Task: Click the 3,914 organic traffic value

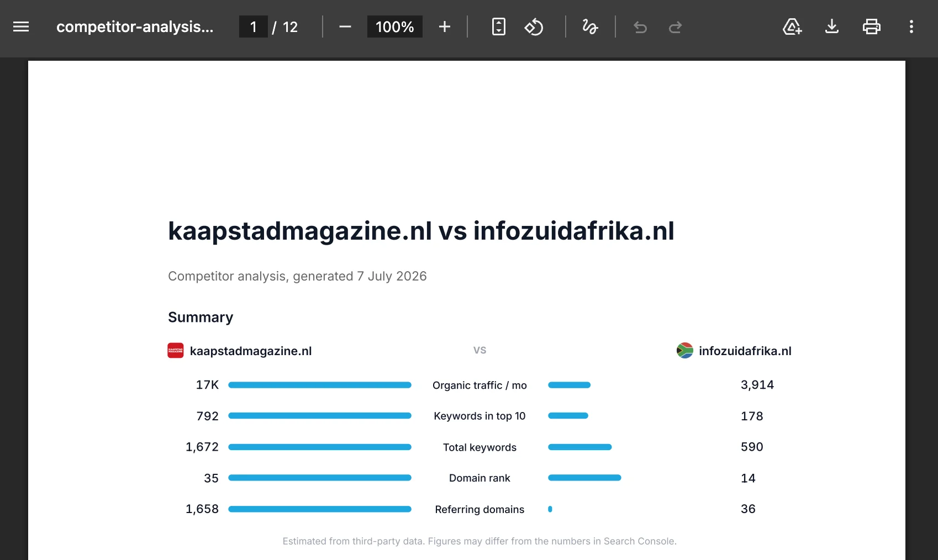Action: [x=757, y=385]
